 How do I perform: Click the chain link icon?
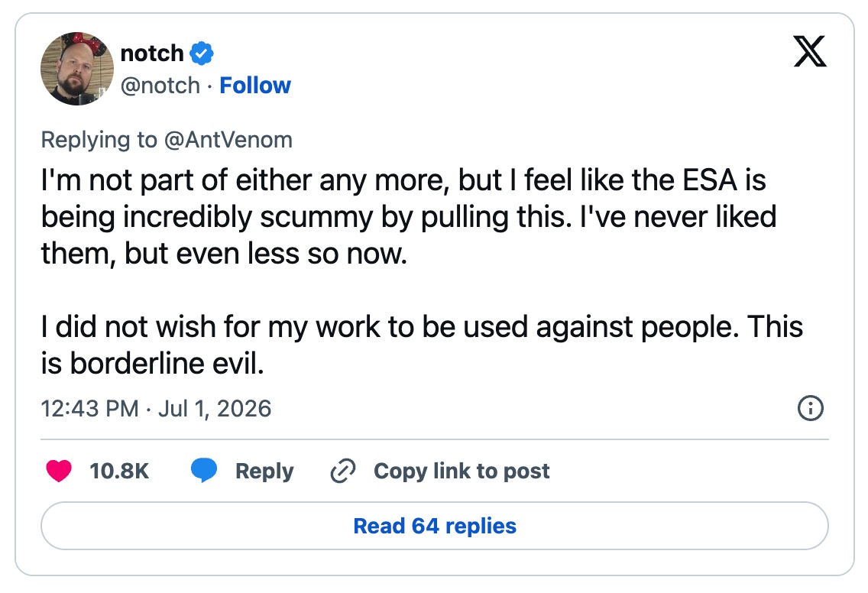tap(342, 471)
